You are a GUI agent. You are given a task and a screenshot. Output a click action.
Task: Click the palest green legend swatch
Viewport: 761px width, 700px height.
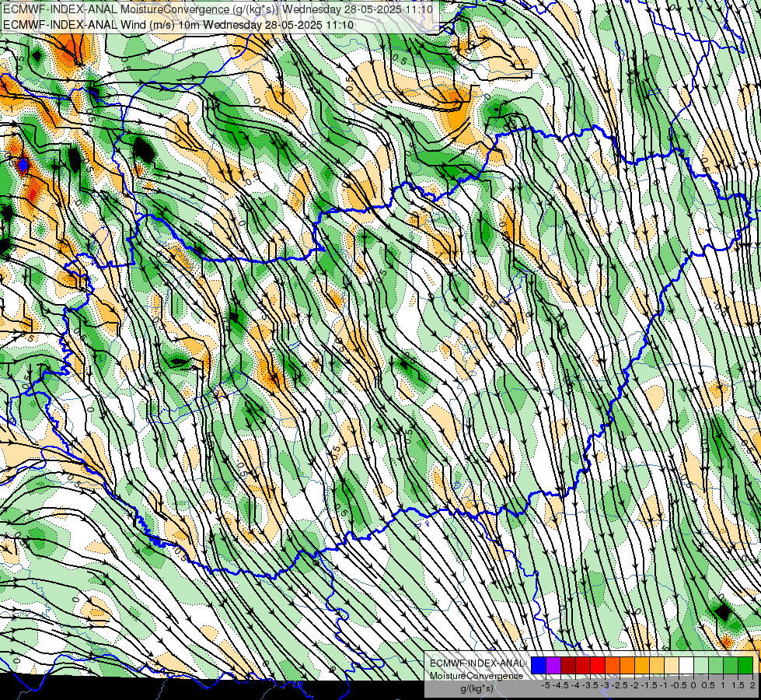click(x=701, y=665)
